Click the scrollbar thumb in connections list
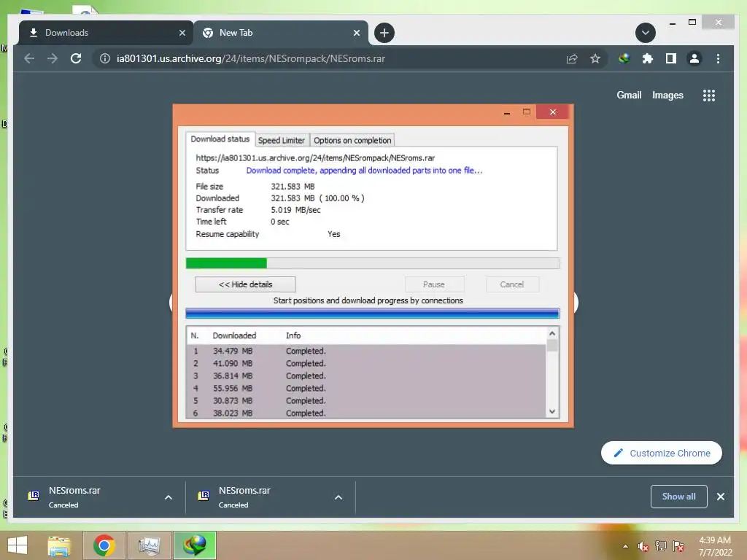 (552, 345)
